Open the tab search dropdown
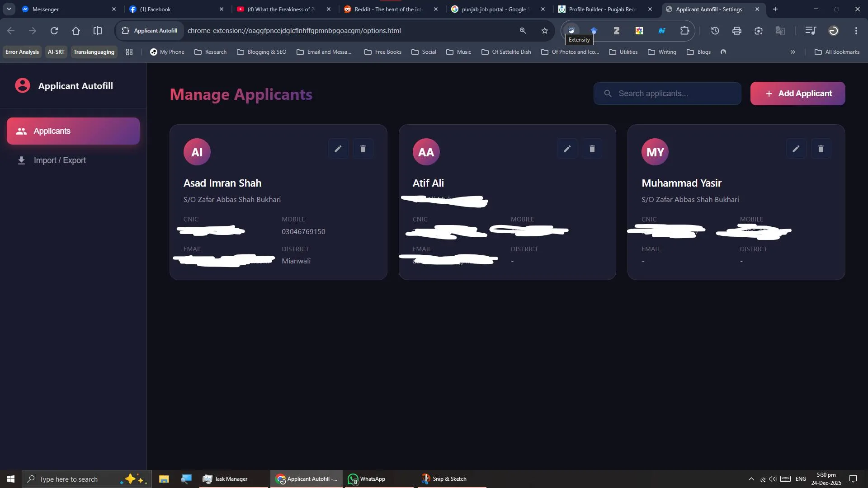This screenshot has width=868, height=488. coord(9,9)
